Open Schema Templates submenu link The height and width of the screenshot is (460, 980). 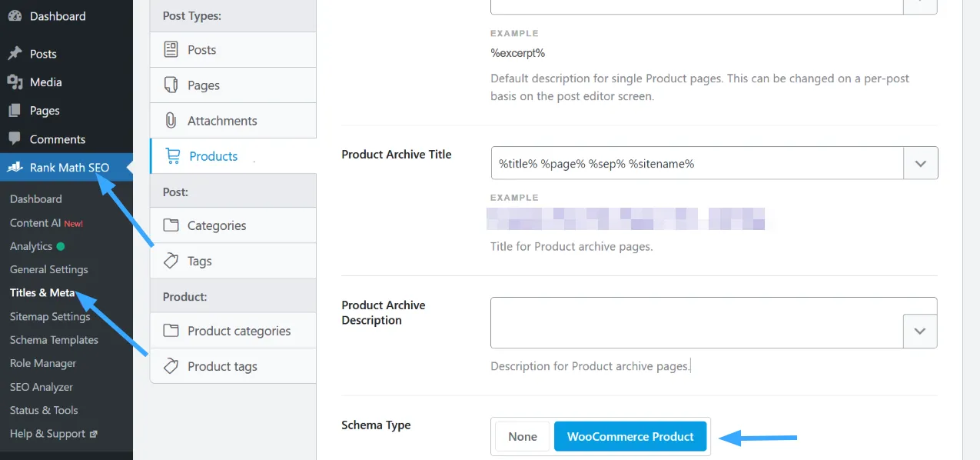(x=54, y=340)
